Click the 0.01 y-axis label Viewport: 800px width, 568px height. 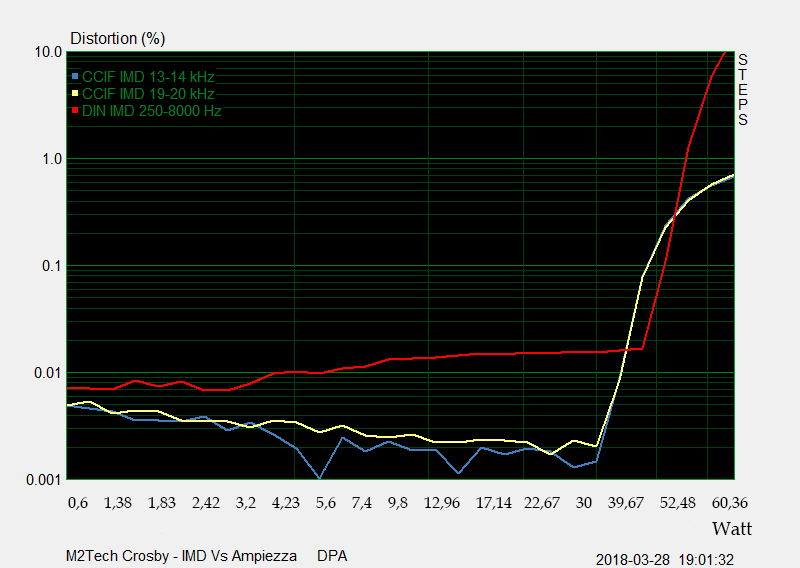(x=48, y=373)
